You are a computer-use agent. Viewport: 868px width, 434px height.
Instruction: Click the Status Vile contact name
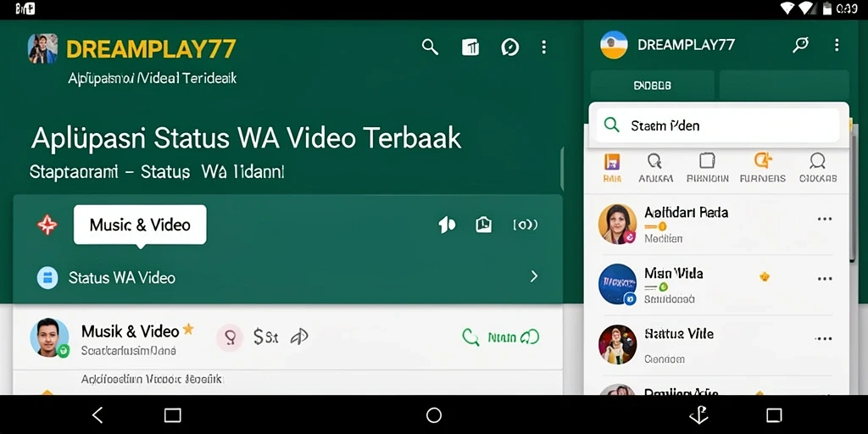pyautogui.click(x=679, y=334)
